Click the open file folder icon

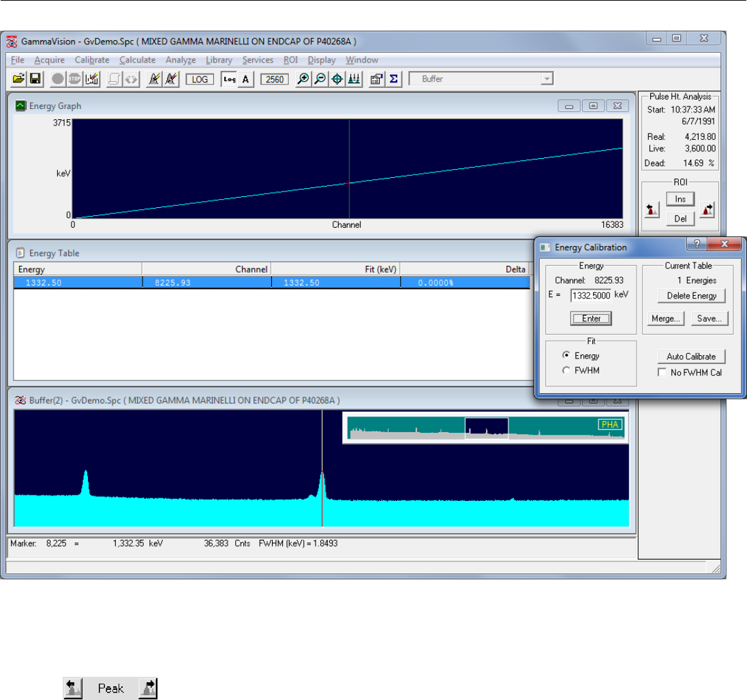click(x=19, y=79)
